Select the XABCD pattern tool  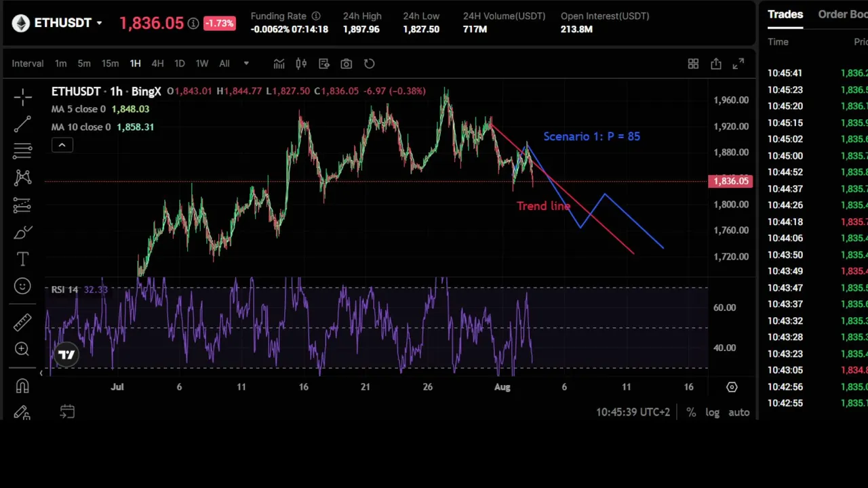[22, 178]
